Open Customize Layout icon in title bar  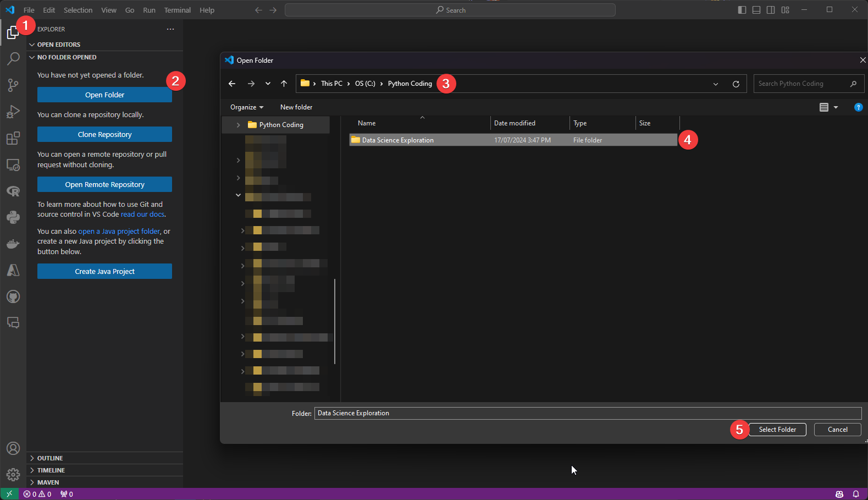pos(785,10)
